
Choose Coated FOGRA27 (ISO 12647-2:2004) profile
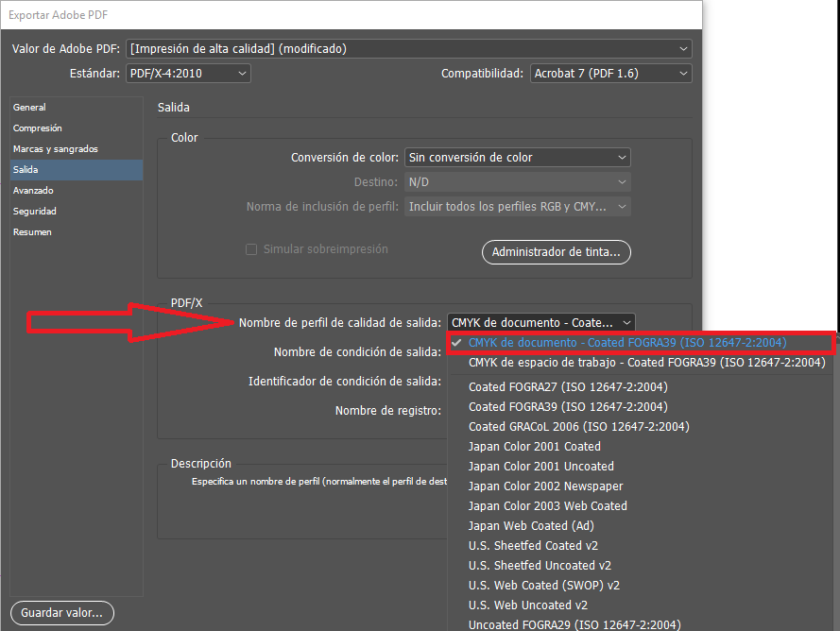(641, 386)
